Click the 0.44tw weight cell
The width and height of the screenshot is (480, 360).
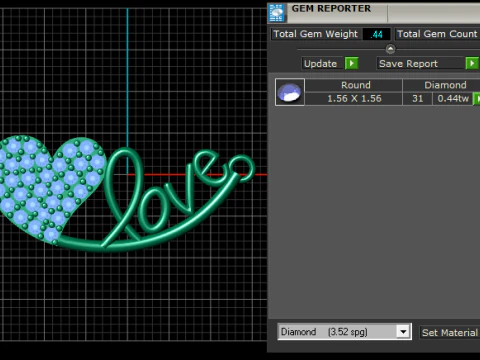tap(453, 99)
